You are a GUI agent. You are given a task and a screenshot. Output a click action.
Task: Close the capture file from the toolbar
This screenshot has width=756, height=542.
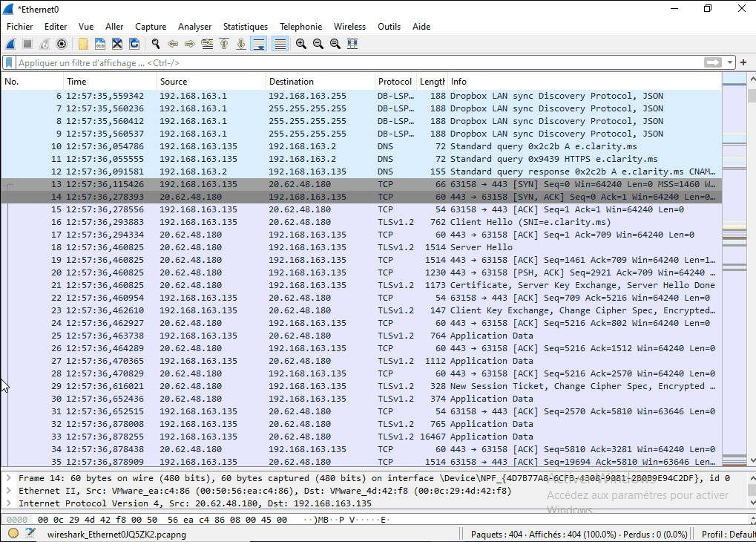click(x=117, y=44)
